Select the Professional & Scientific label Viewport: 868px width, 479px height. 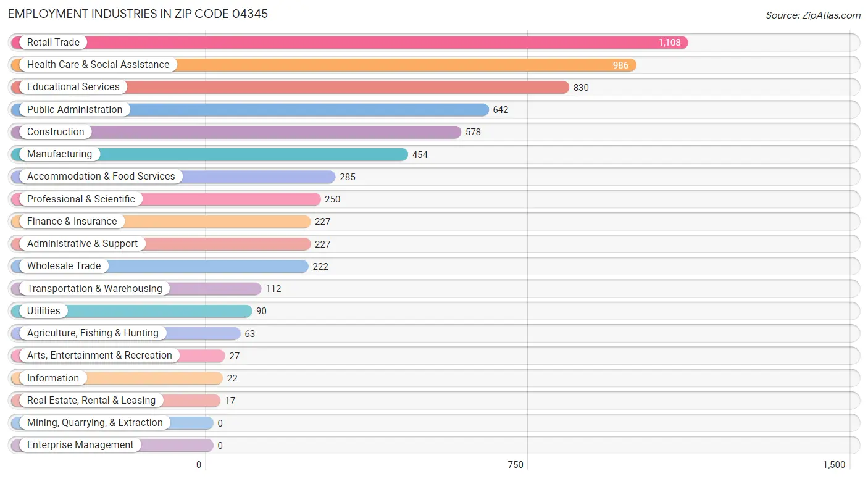point(81,199)
